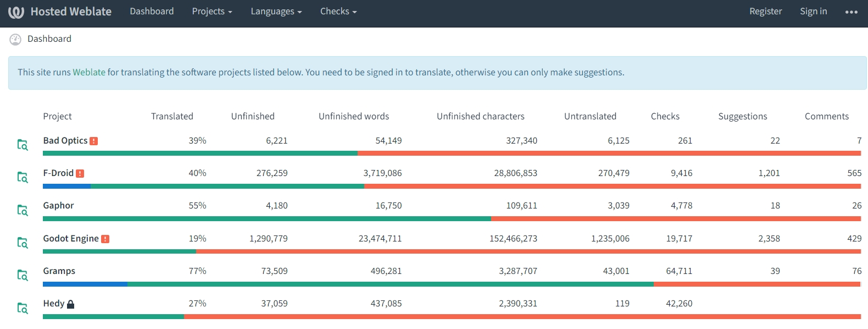This screenshot has height=329, width=868.
Task: Open Bad Optics unfinished count 6,221
Action: (277, 140)
